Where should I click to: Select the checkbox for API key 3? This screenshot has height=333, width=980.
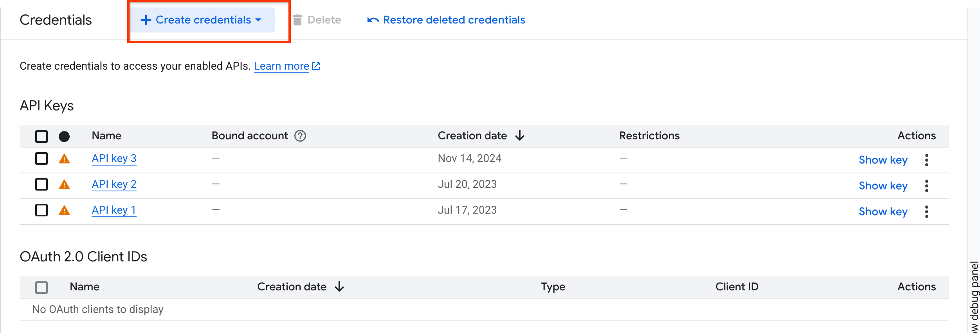41,158
